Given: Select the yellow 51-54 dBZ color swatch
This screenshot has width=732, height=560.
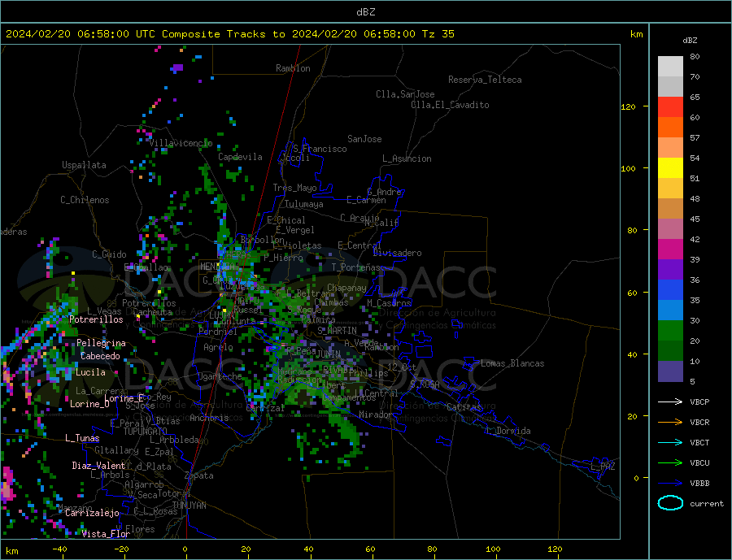Looking at the screenshot, I should coord(670,168).
